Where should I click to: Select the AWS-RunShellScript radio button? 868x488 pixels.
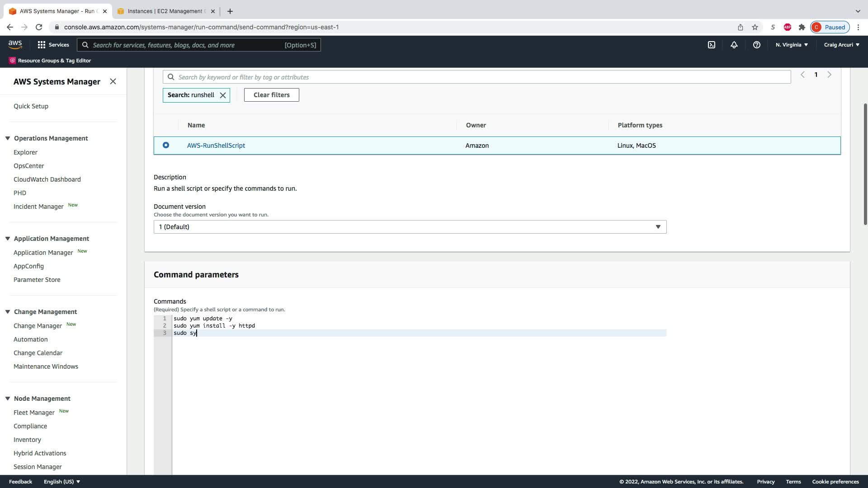click(x=166, y=145)
